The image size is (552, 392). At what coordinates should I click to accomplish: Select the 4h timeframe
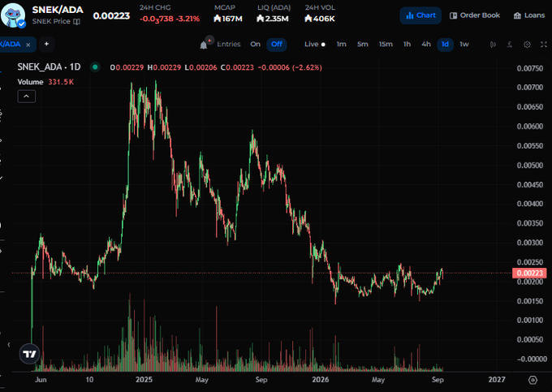click(426, 45)
